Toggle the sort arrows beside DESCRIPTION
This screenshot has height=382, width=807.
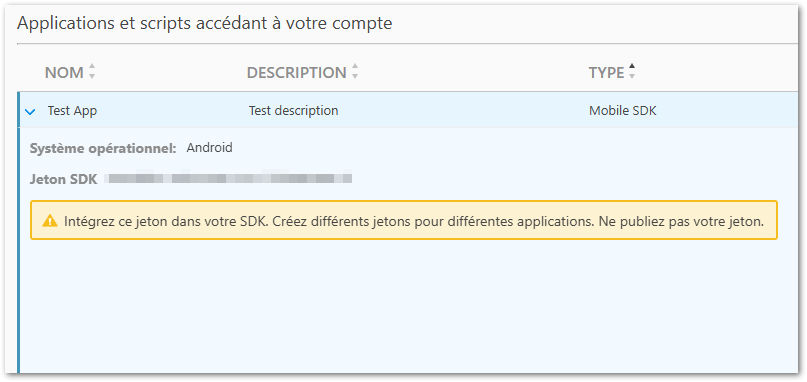[x=355, y=72]
